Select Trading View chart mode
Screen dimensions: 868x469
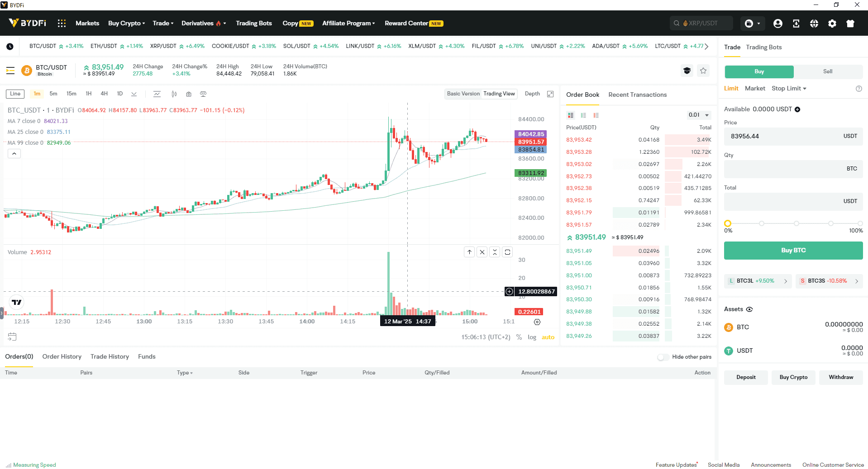pyautogui.click(x=499, y=94)
